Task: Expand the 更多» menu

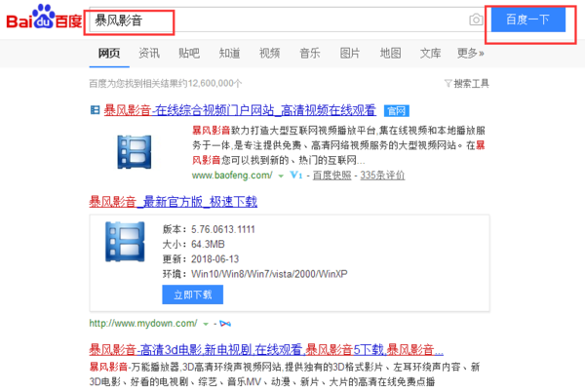Action: point(471,54)
